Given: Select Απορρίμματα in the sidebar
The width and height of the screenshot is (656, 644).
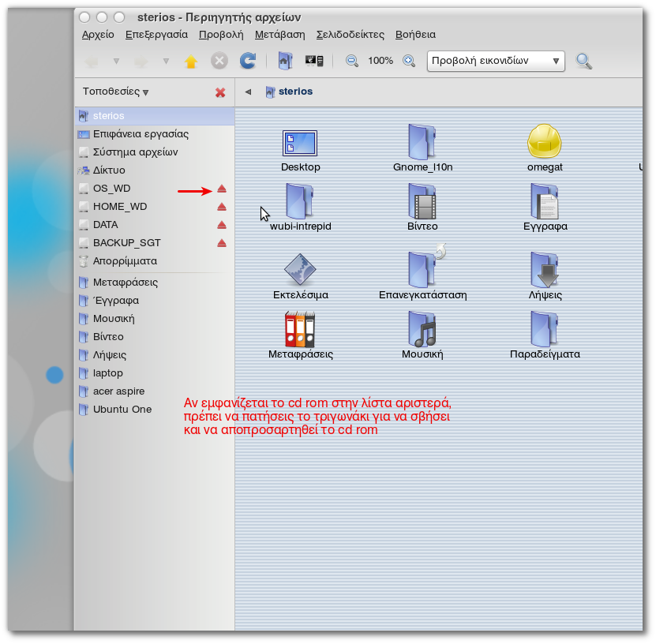Looking at the screenshot, I should pos(125,261).
